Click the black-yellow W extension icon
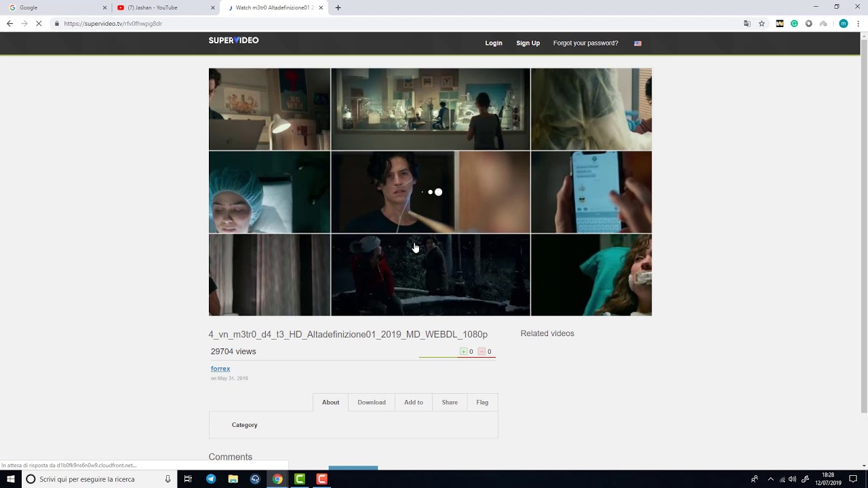Screen dimensions: 868x488 [780, 23]
